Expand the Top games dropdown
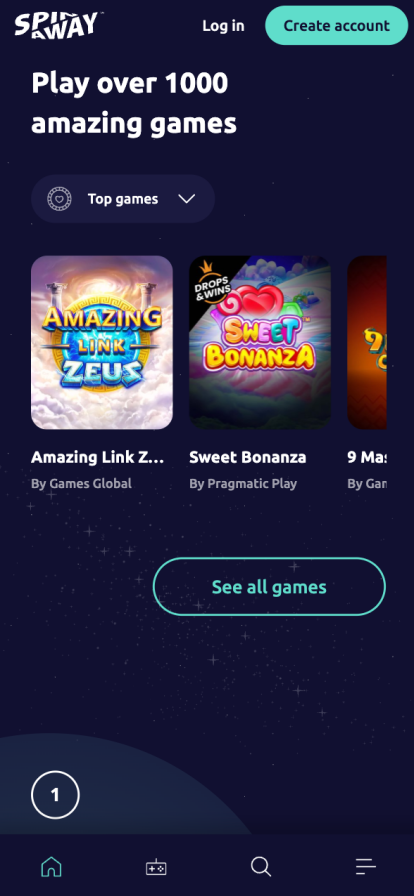This screenshot has height=896, width=414. [123, 199]
